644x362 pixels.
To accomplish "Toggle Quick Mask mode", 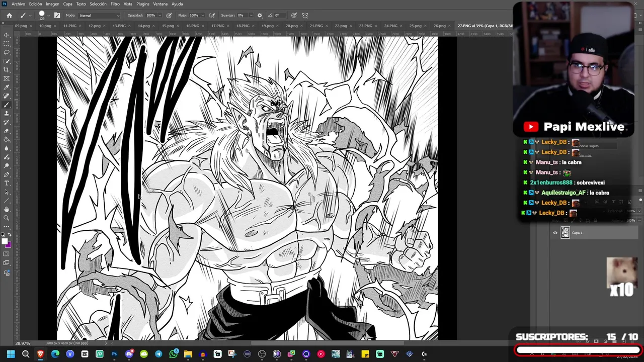I will (x=7, y=254).
